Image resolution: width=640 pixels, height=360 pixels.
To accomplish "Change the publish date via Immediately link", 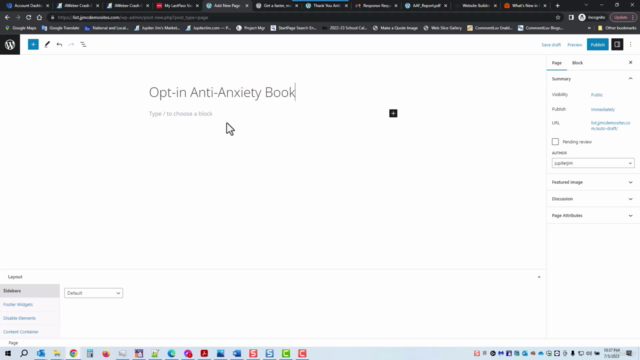I will [x=603, y=109].
